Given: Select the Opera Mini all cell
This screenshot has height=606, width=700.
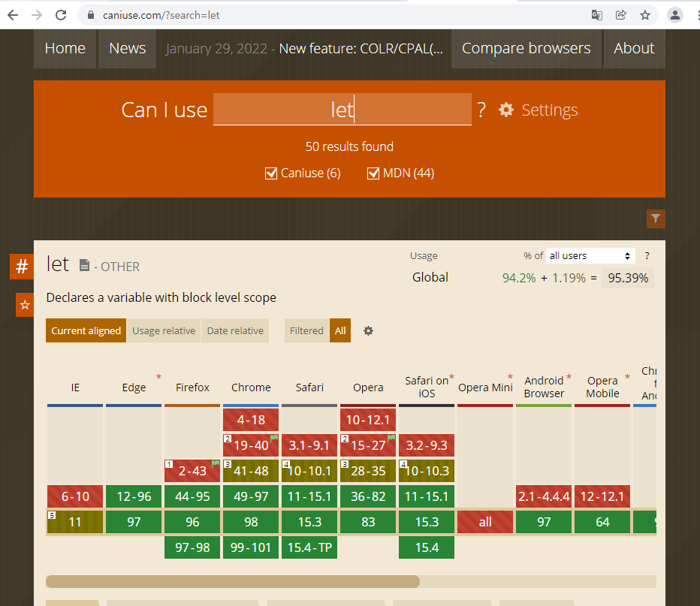Looking at the screenshot, I should coord(485,522).
